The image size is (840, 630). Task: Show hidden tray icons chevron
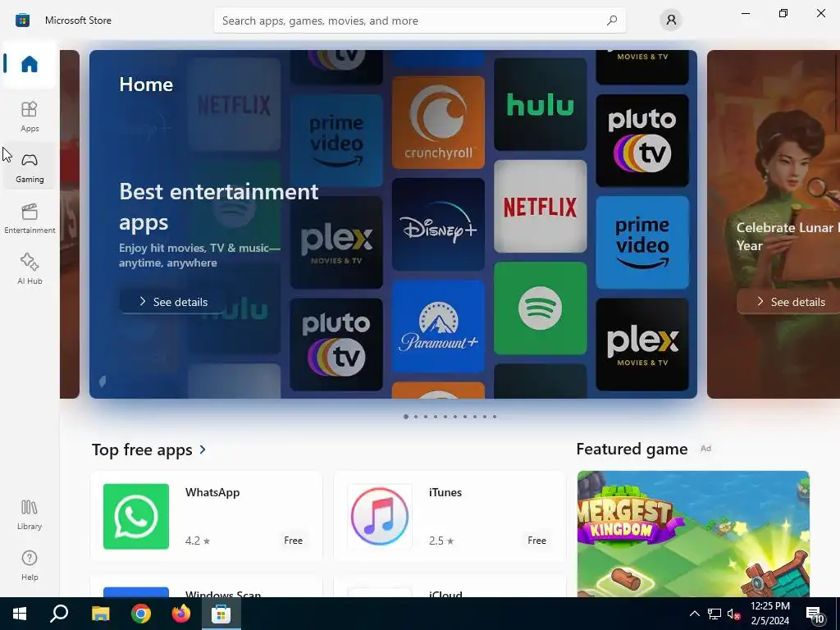click(694, 614)
